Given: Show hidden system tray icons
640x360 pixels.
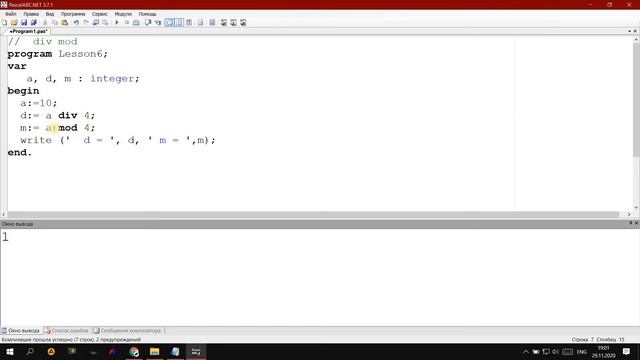Looking at the screenshot, I should coord(526,352).
